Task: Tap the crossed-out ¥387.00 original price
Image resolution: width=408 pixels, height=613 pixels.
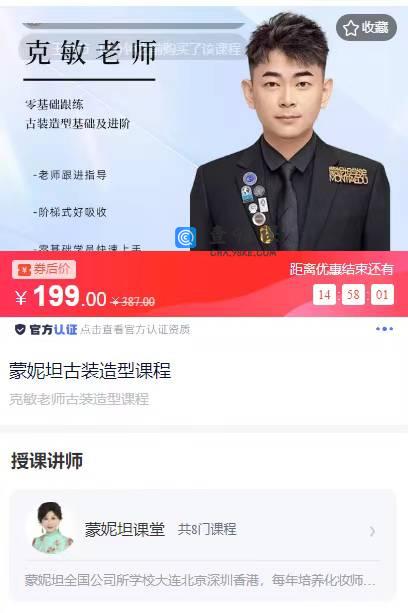Action: 133,301
